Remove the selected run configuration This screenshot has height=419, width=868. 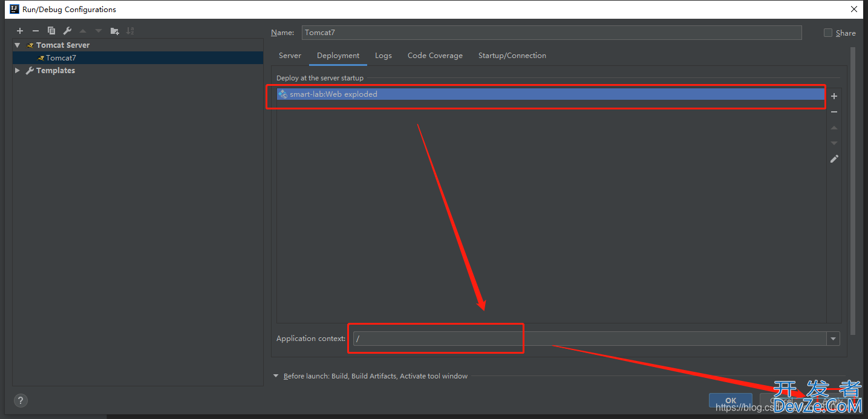(36, 31)
